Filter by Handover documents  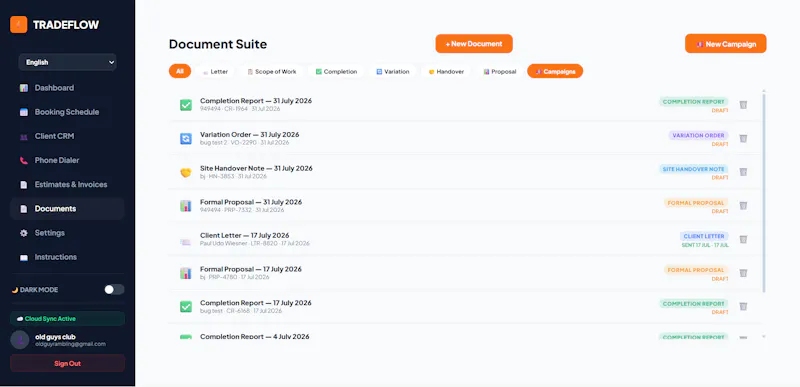pos(446,71)
